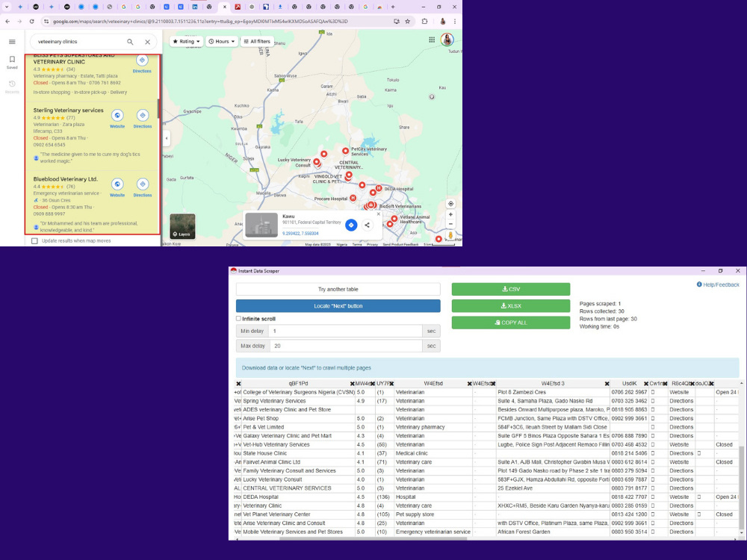Open the Rating filter dropdown
This screenshot has width=747, height=560.
point(186,41)
